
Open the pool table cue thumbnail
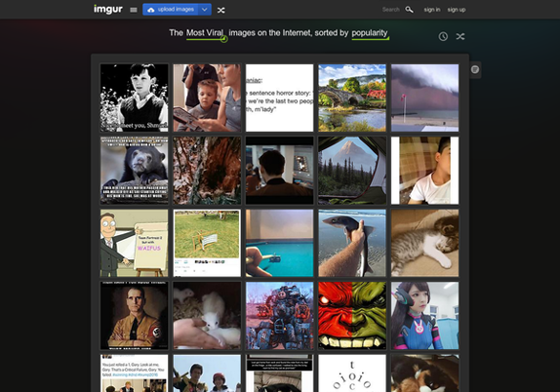[279, 243]
